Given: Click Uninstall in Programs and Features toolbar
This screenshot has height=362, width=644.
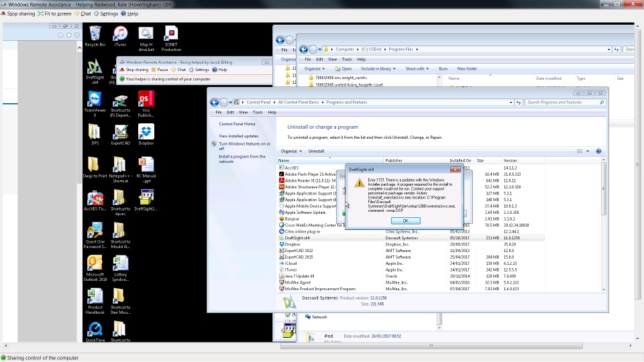Looking at the screenshot, I should (x=316, y=151).
